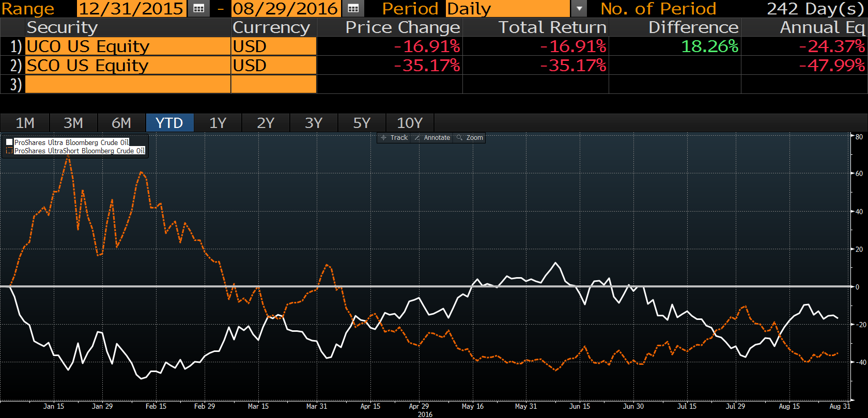Select the UCO US Equity security field
This screenshot has height=418, width=868.
[128, 46]
